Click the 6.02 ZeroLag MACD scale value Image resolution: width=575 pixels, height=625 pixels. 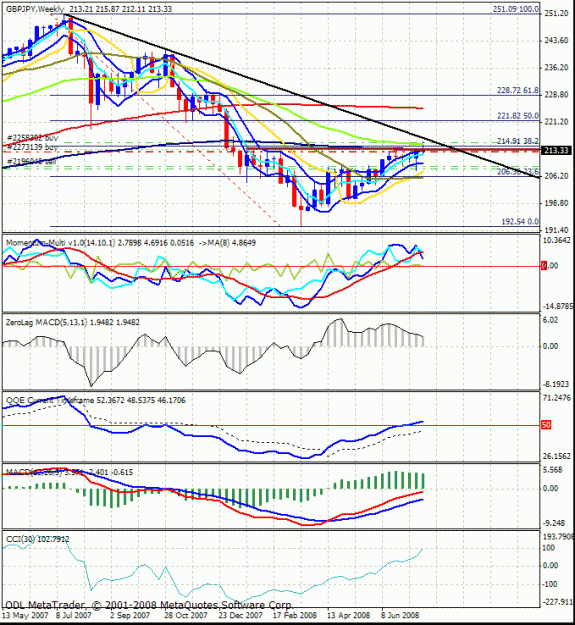point(550,320)
